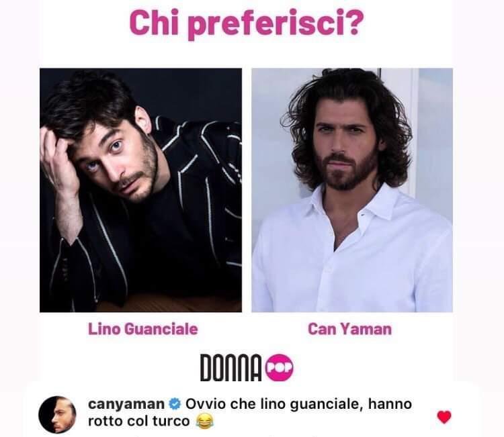This screenshot has height=437, width=504.
Task: Click the laughing emoji in the comment
Action: 205,422
